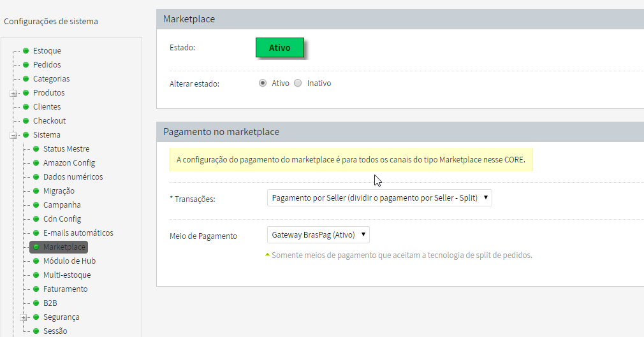The image size is (644, 337).
Task: Open Cdn Config settings
Action: point(62,219)
